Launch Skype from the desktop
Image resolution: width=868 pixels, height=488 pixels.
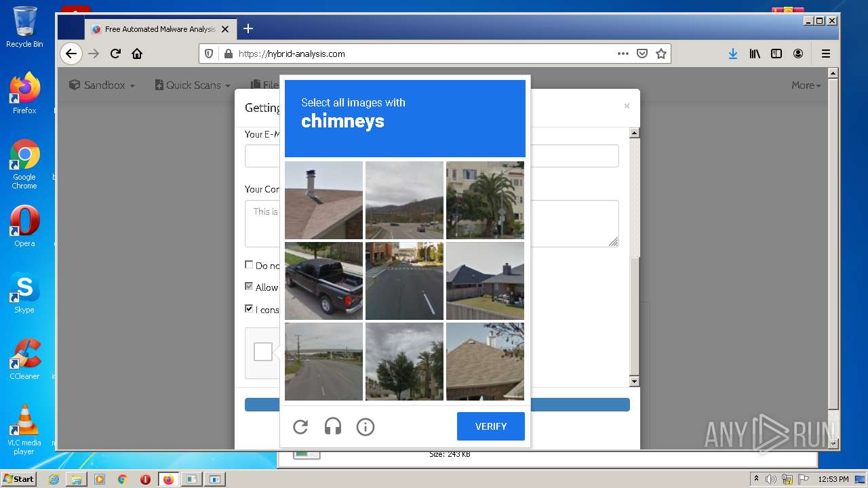click(24, 293)
